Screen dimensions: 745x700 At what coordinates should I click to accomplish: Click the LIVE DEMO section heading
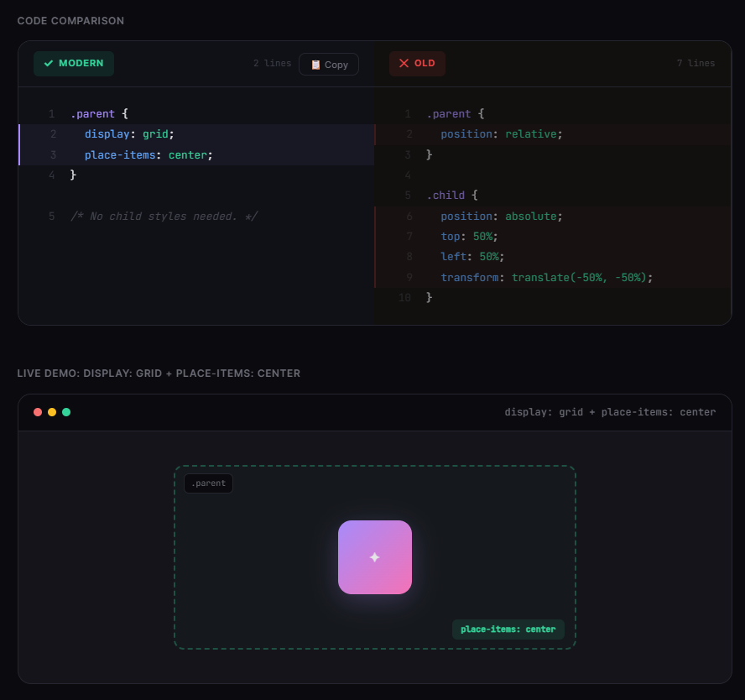[159, 373]
